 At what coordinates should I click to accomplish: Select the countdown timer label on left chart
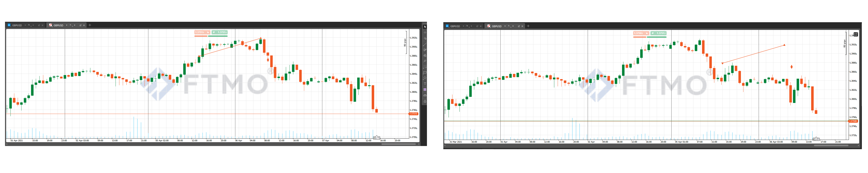377,138
